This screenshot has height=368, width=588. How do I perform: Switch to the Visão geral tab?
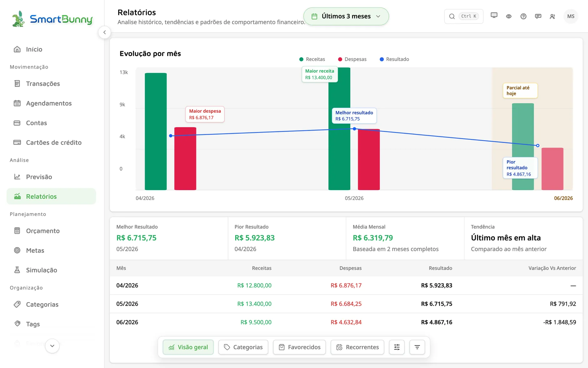pos(188,347)
